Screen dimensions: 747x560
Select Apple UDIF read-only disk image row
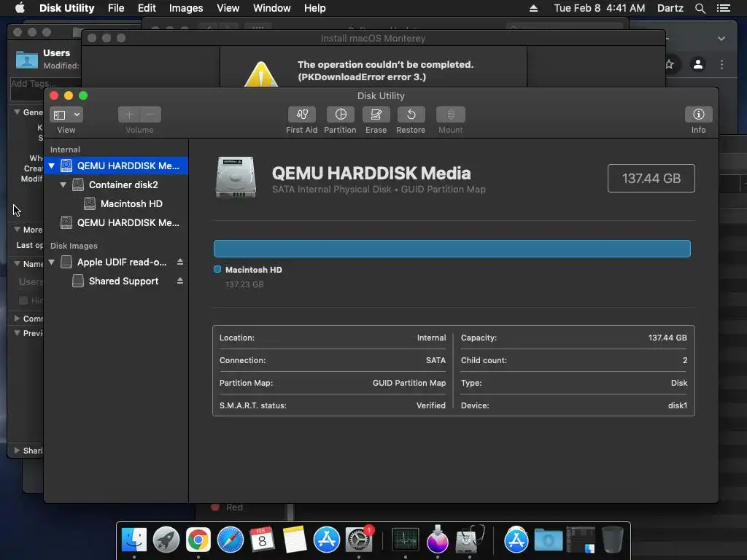(116, 262)
